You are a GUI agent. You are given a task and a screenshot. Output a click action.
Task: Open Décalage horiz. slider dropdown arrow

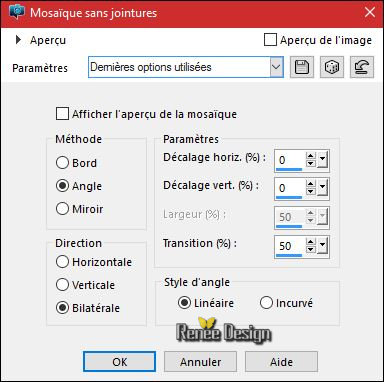[x=322, y=160]
